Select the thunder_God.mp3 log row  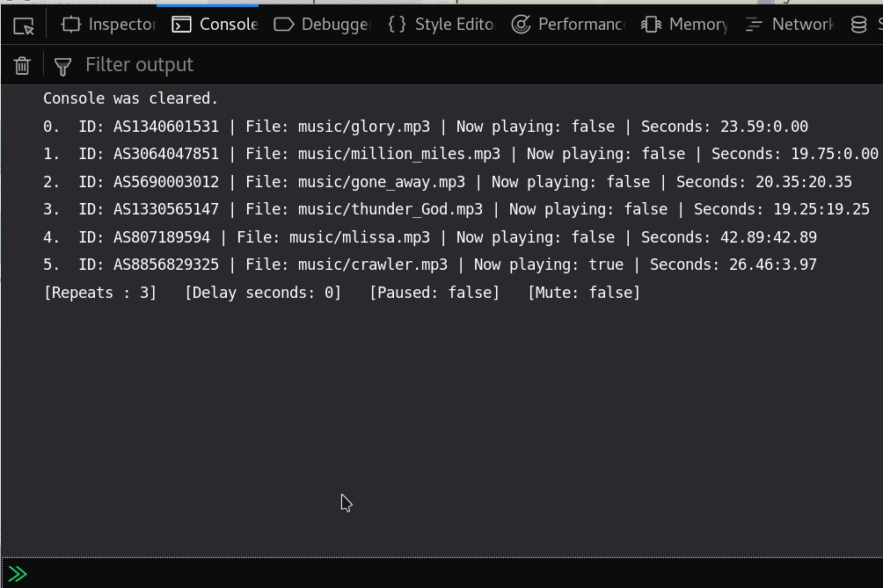coord(456,209)
